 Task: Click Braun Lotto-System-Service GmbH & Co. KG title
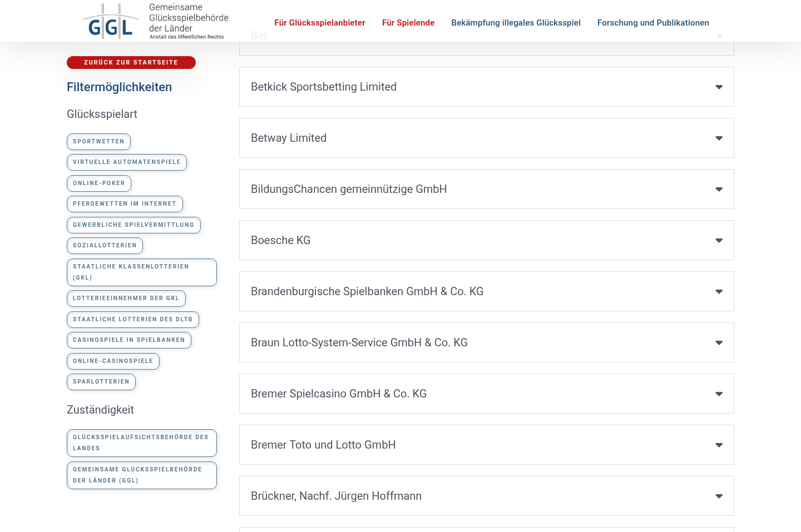[359, 342]
